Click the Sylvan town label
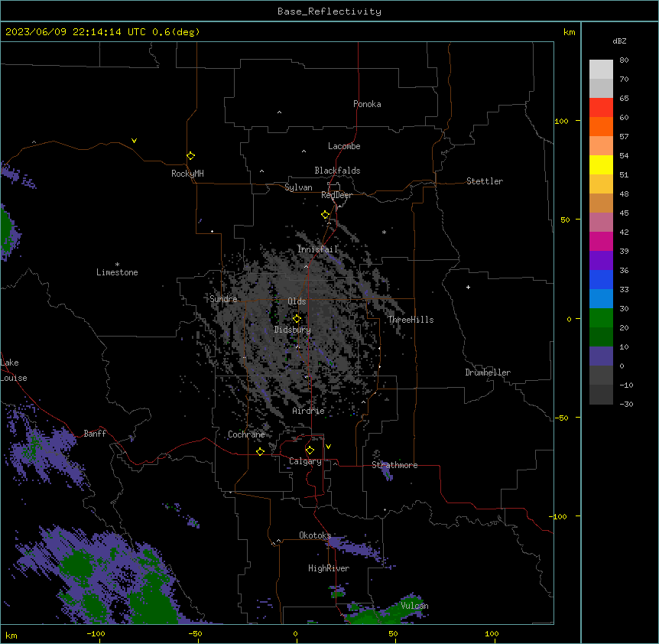Viewport: 659px width, 644px height. (298, 187)
